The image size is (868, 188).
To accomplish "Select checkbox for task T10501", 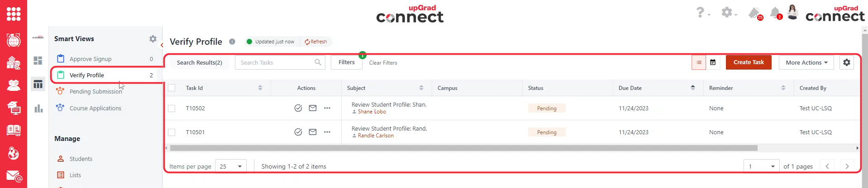I will pos(172,132).
